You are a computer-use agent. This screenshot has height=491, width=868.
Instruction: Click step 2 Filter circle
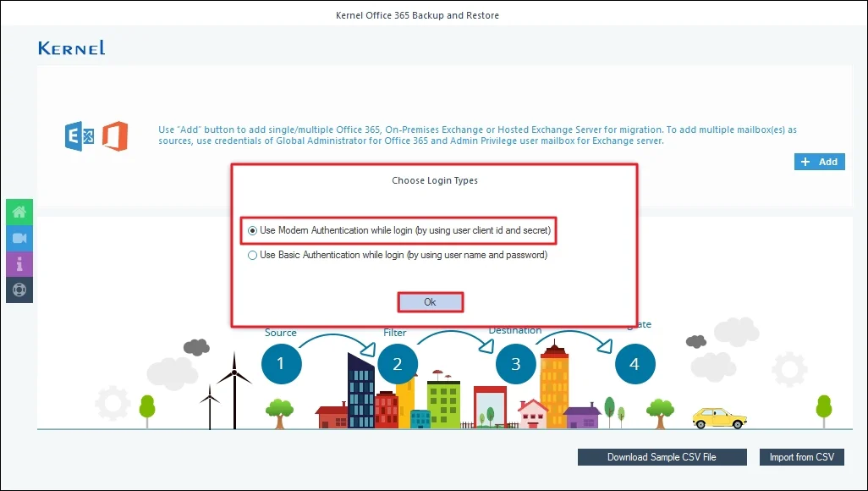coord(398,364)
